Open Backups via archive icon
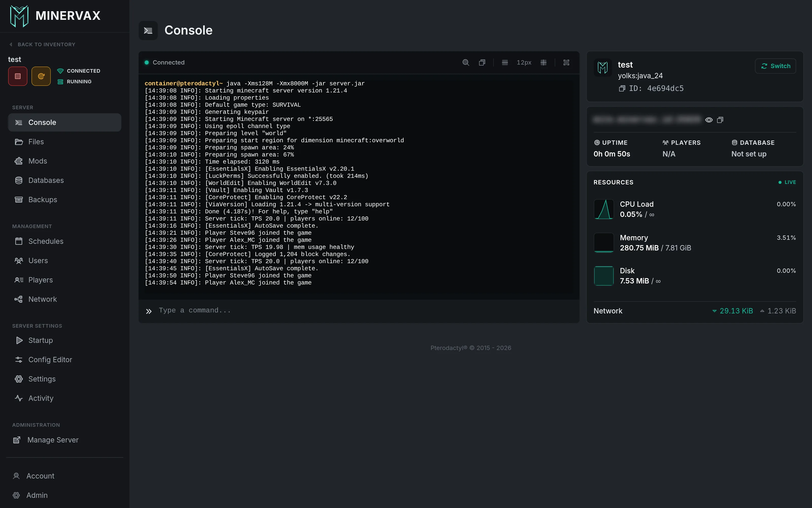 (x=19, y=200)
